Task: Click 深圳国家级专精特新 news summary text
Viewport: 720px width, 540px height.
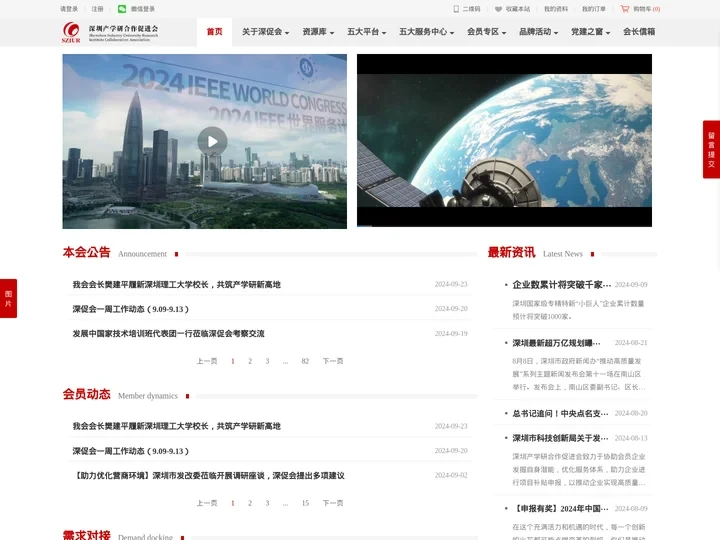Action: 578,310
